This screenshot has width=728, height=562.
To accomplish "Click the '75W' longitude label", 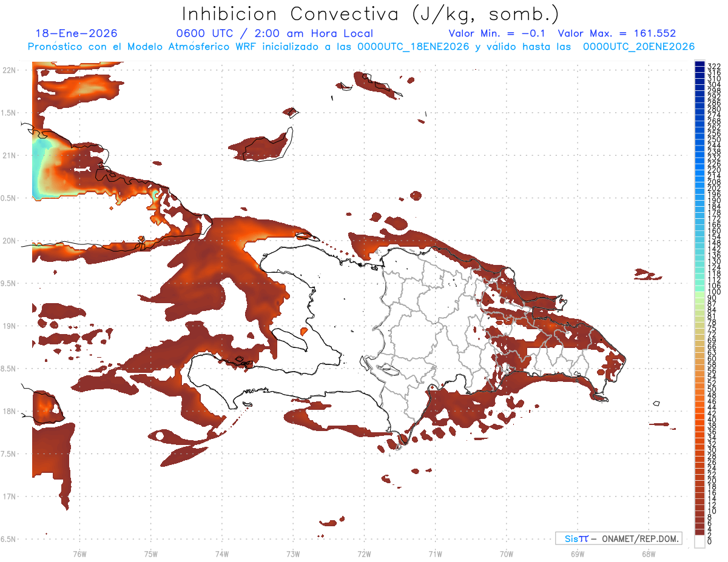I will coord(150,554).
